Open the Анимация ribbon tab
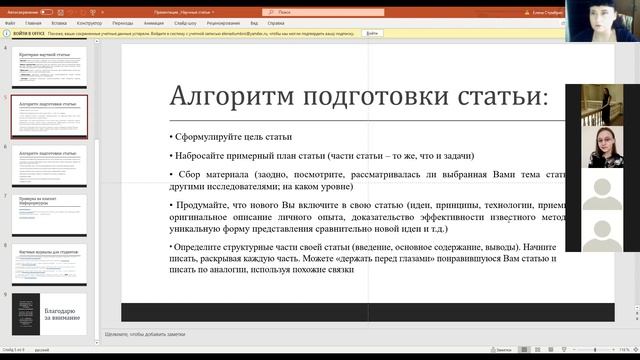The image size is (640, 360). click(154, 23)
